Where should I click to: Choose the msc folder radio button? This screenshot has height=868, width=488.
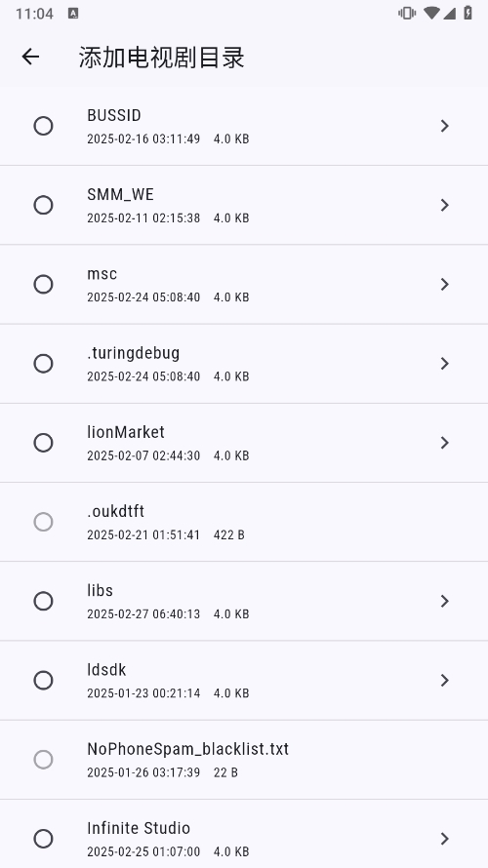click(43, 284)
